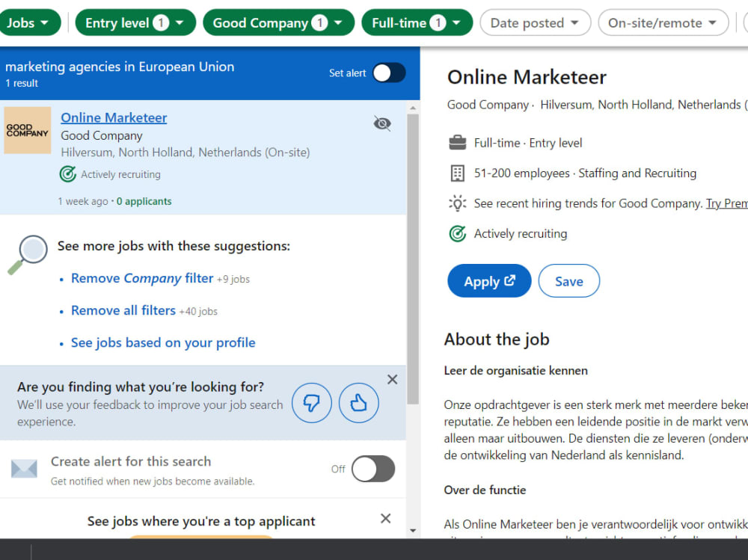748x560 pixels.
Task: Hide the Online Marketeer job with eye icon
Action: pyautogui.click(x=382, y=123)
